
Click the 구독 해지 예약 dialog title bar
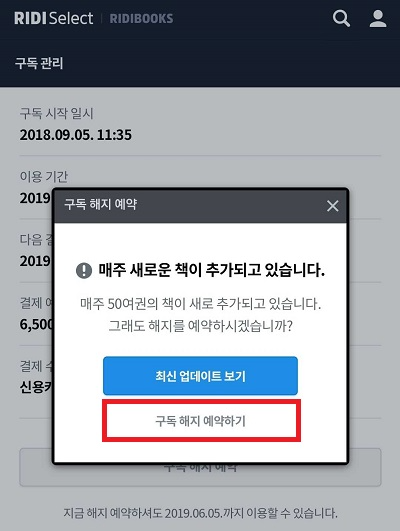point(201,206)
